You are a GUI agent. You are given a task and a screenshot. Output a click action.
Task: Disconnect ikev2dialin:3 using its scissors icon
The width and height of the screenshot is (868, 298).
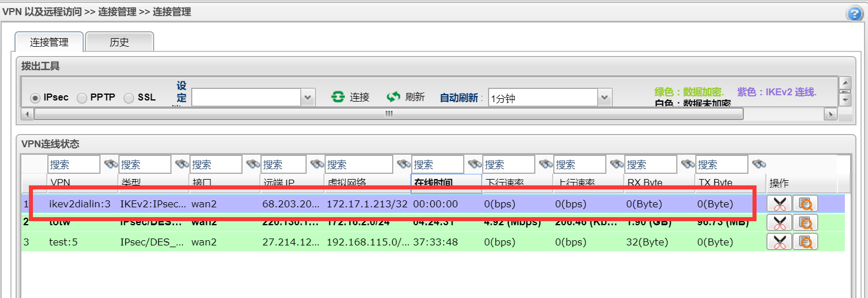(x=779, y=204)
